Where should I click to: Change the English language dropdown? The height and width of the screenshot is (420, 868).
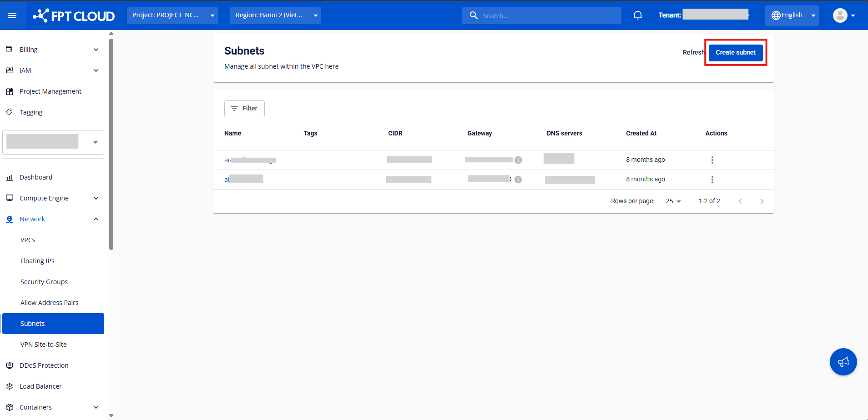pyautogui.click(x=792, y=15)
